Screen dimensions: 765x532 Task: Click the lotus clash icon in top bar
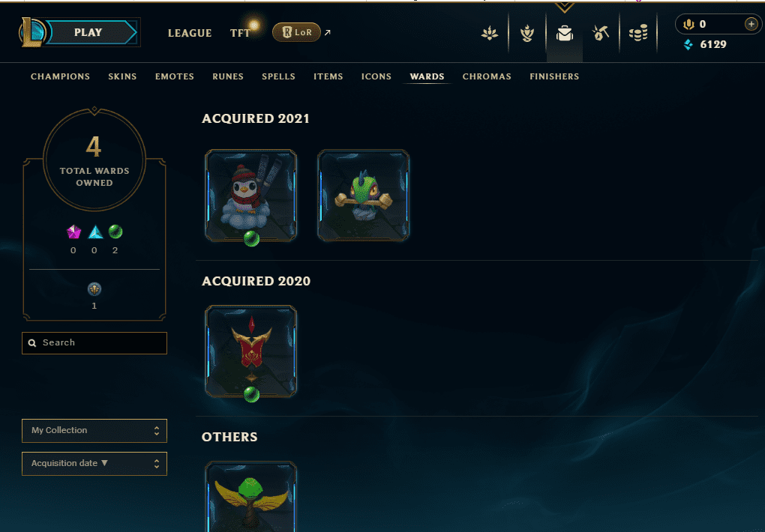tap(489, 33)
